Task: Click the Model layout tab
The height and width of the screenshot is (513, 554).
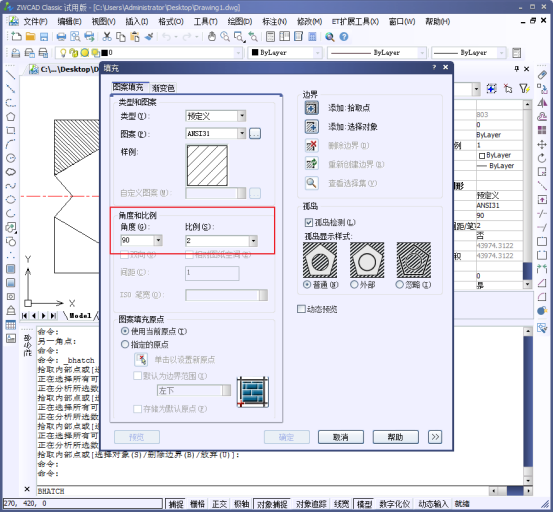Action: point(80,316)
